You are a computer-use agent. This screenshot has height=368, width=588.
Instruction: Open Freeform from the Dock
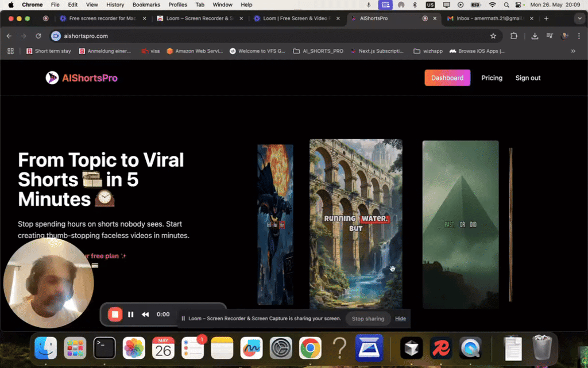(252, 348)
